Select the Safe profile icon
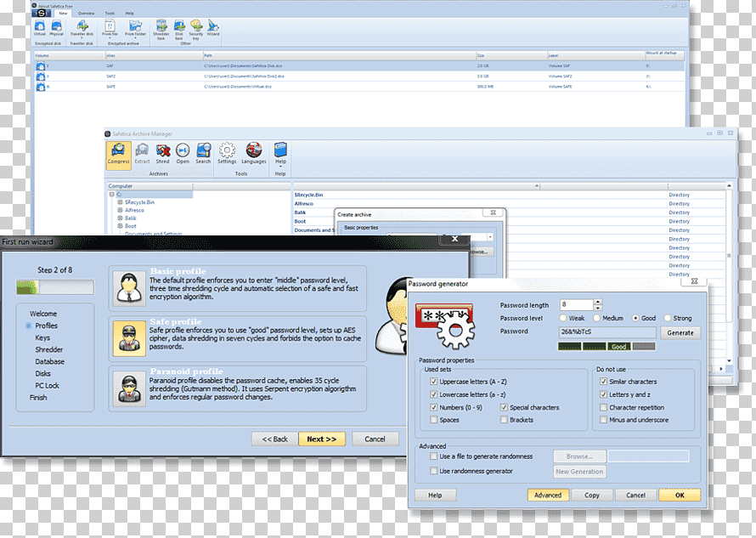Screen dimensions: 756x538 point(129,338)
